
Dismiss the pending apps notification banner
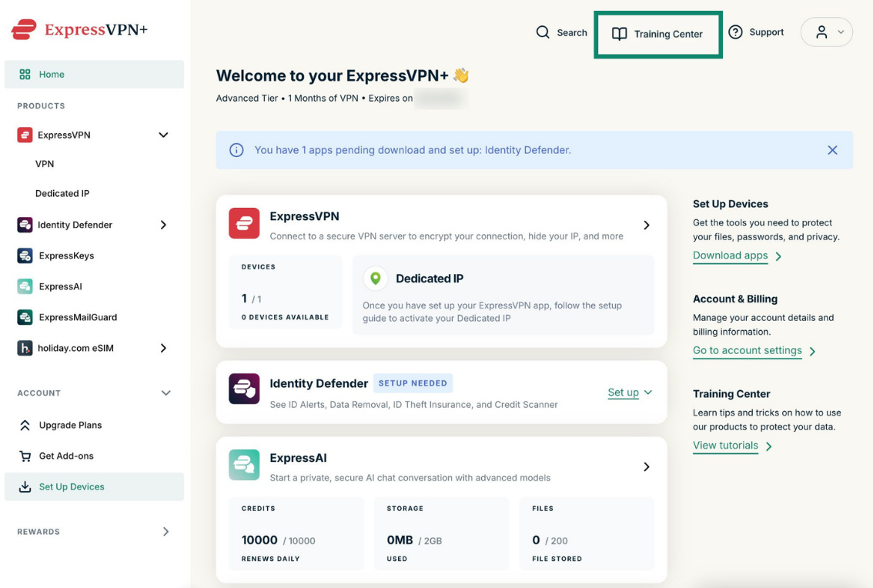tap(832, 150)
